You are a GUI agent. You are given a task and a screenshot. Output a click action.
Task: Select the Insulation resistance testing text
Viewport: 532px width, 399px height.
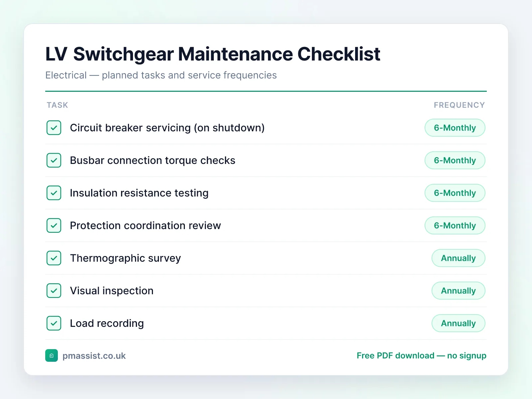coord(139,193)
